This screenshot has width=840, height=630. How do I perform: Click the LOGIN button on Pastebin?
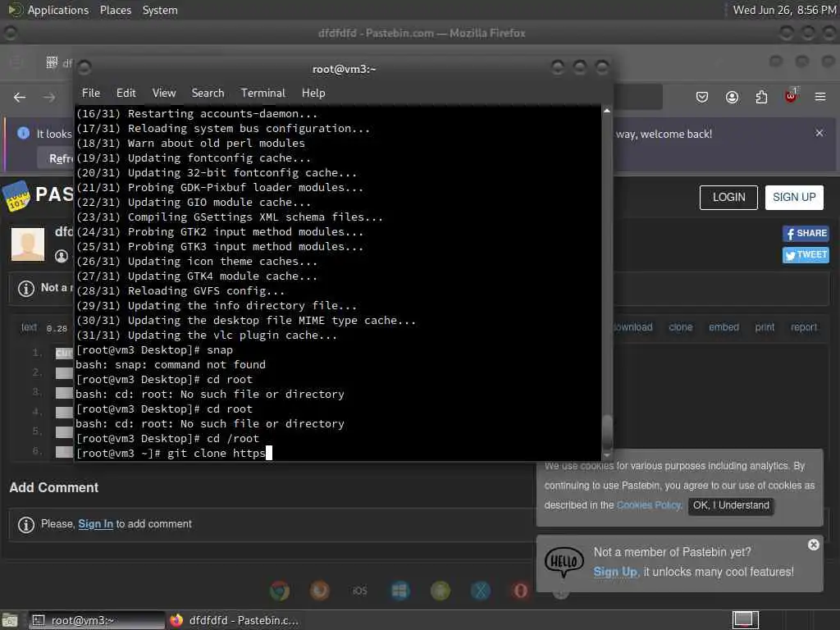(728, 197)
